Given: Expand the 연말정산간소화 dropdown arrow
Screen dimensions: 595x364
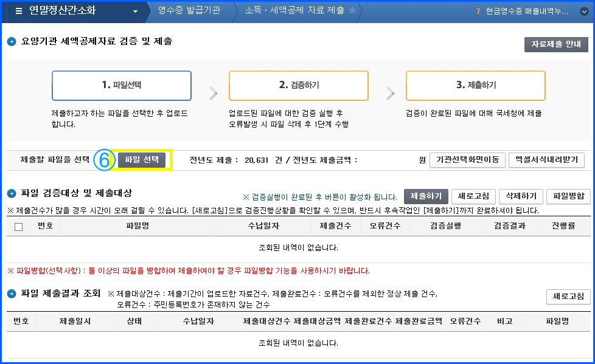Looking at the screenshot, I should [x=135, y=12].
